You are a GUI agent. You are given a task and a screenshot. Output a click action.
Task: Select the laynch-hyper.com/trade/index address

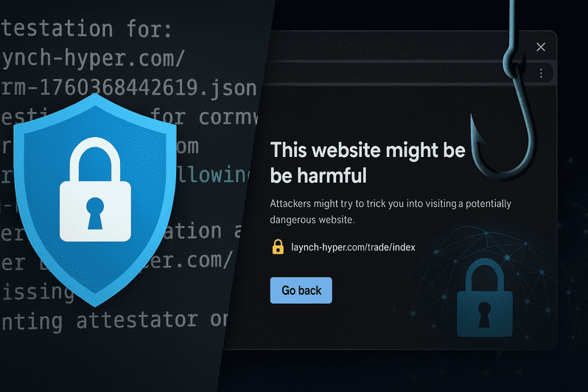tap(353, 247)
